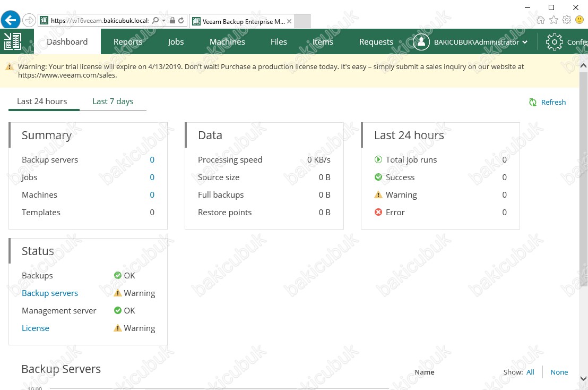
Task: Open browser Tools gear icon
Action: [567, 20]
